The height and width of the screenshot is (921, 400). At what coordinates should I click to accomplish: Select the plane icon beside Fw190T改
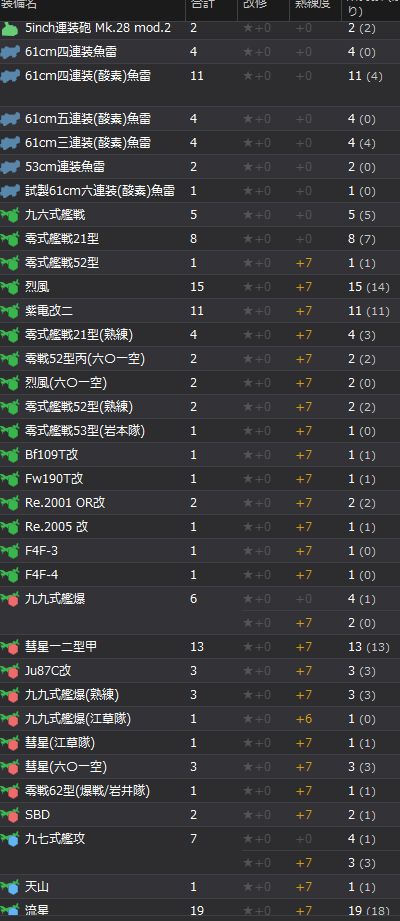pyautogui.click(x=9, y=479)
